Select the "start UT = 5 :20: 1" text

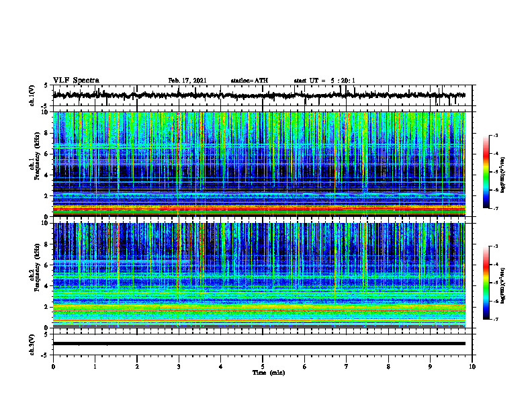click(x=324, y=81)
